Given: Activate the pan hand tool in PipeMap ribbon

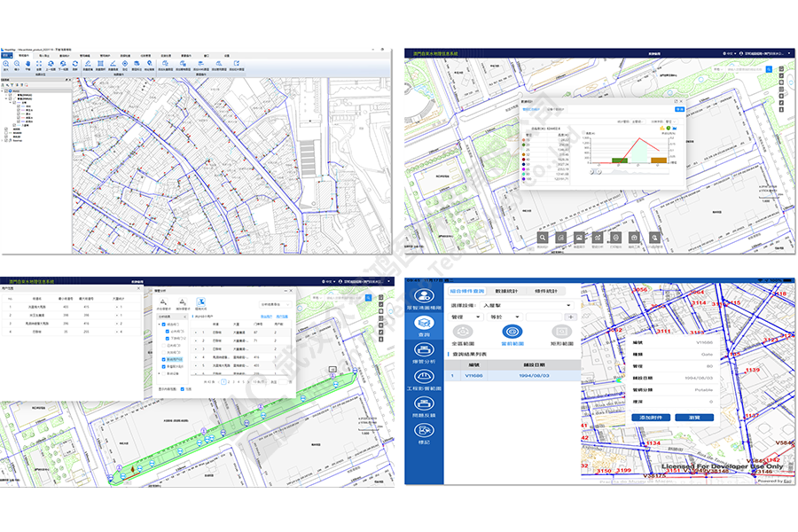Looking at the screenshot, I should coord(28,64).
